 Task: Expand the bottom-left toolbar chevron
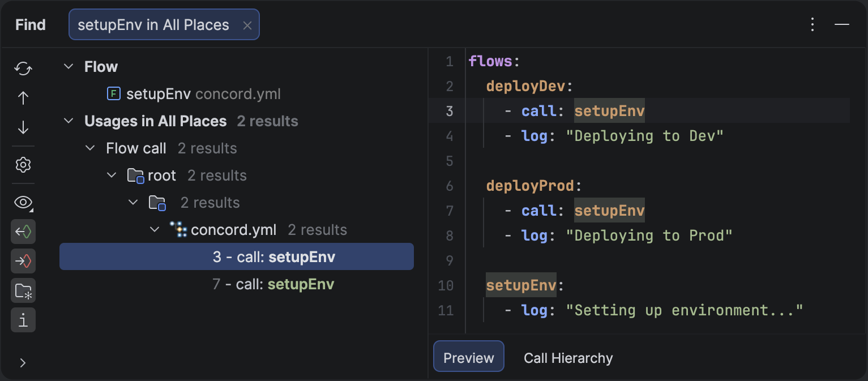pyautogui.click(x=23, y=363)
